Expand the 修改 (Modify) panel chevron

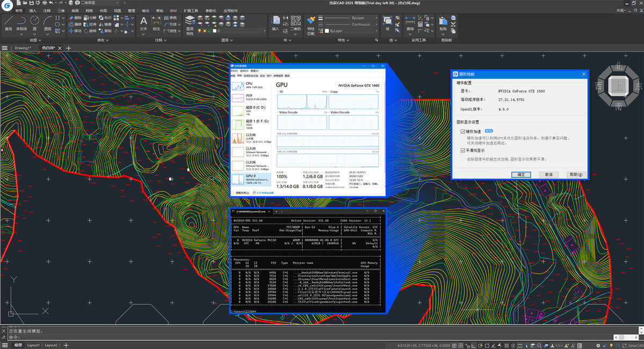pyautogui.click(x=107, y=40)
